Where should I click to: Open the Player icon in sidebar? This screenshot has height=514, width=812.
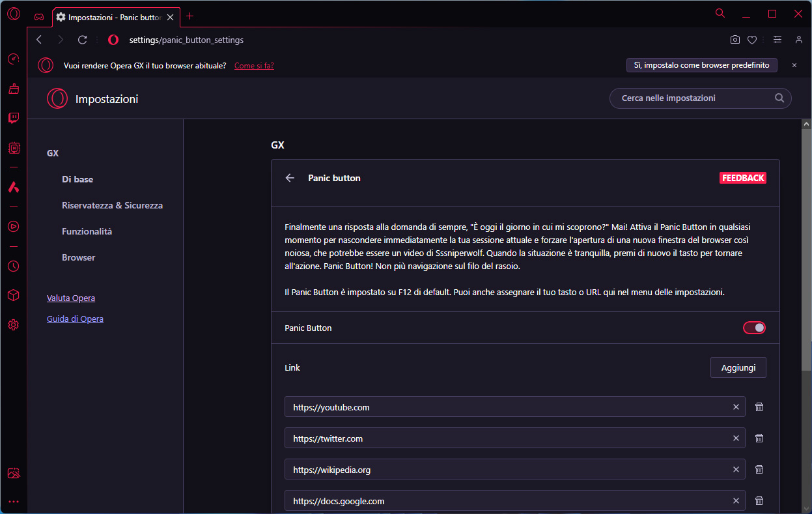coord(14,227)
